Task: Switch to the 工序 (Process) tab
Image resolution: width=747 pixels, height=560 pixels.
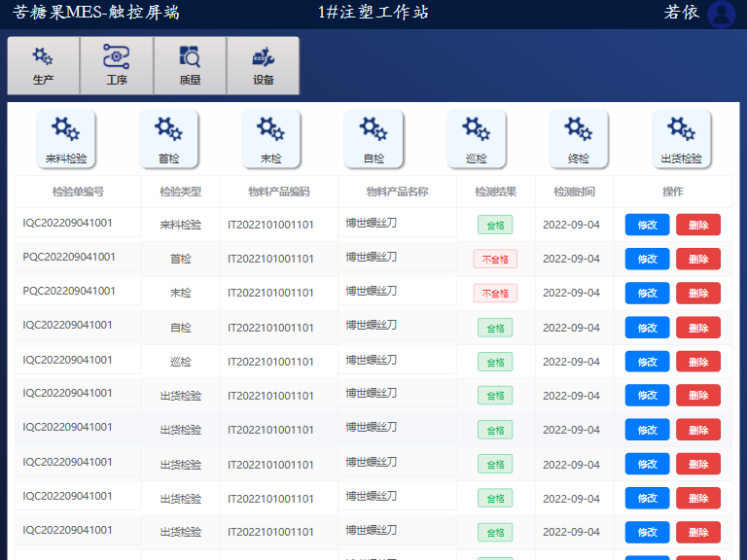Action: click(117, 66)
